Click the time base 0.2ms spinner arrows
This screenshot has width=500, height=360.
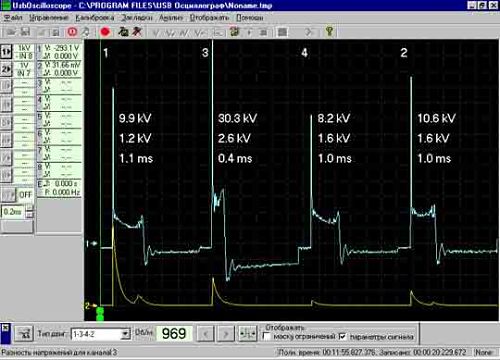pyautogui.click(x=30, y=211)
